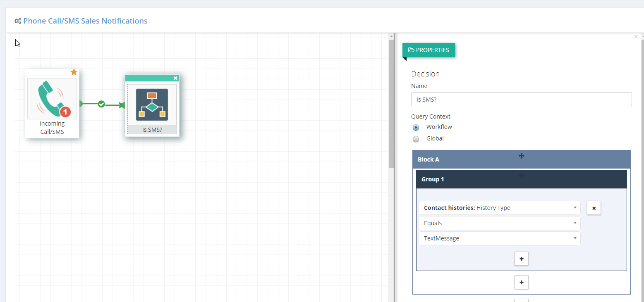Add a condition inside Group 1 with plus button
Screen dimensions: 644x302
coord(522,259)
